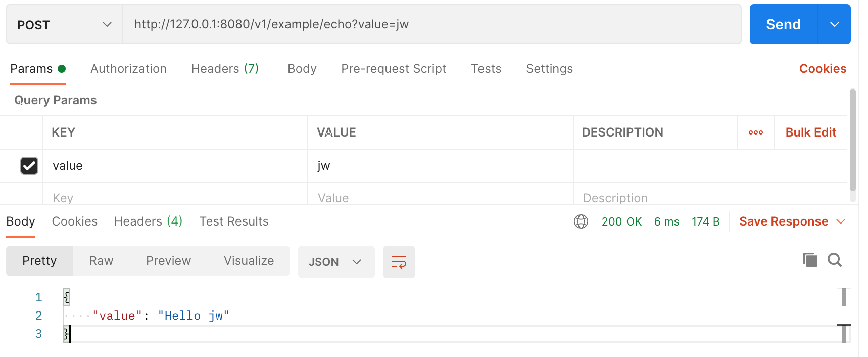Click the Send button
The height and width of the screenshot is (357, 868).
click(x=783, y=24)
